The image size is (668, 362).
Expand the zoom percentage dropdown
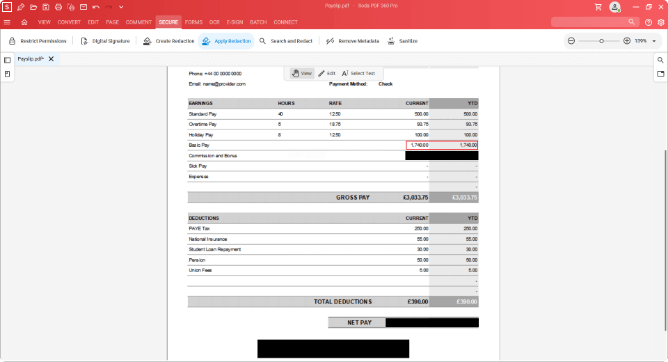[654, 41]
